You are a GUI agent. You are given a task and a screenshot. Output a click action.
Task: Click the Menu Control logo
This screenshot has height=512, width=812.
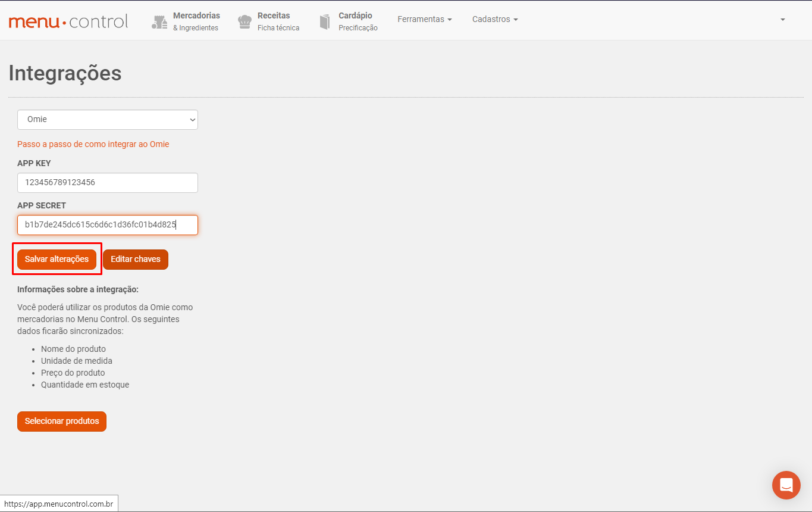pyautogui.click(x=68, y=22)
